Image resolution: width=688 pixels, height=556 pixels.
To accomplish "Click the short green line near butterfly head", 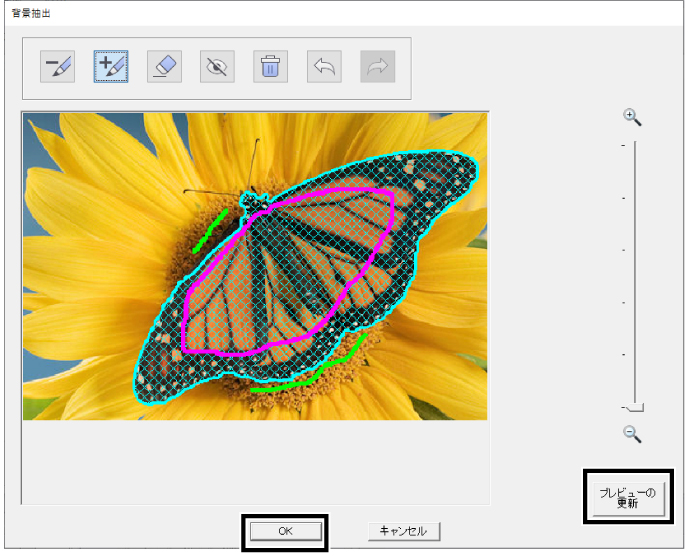I will click(x=210, y=231).
